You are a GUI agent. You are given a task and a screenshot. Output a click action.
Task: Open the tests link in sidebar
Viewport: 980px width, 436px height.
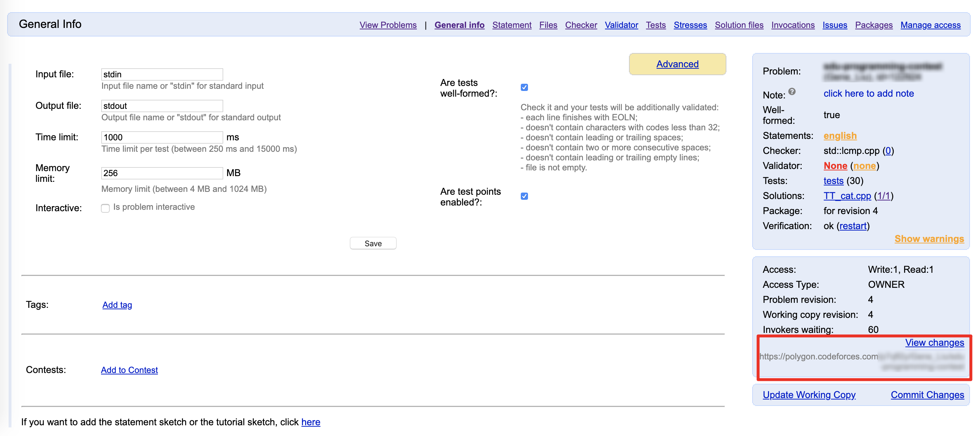point(833,181)
